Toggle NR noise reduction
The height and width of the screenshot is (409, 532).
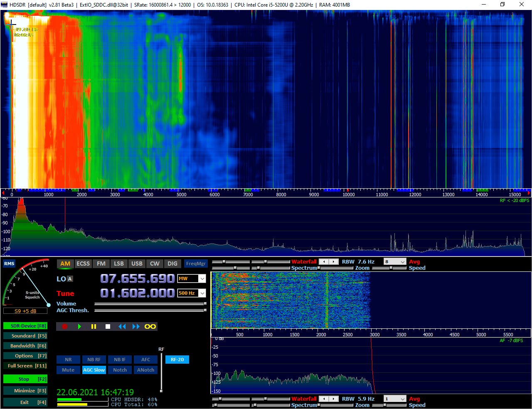click(x=68, y=360)
